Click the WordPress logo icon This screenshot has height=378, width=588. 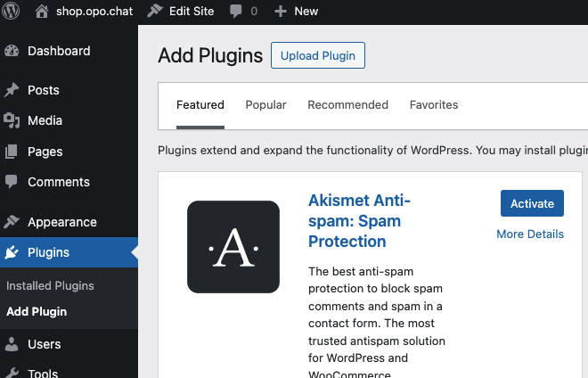point(11,11)
